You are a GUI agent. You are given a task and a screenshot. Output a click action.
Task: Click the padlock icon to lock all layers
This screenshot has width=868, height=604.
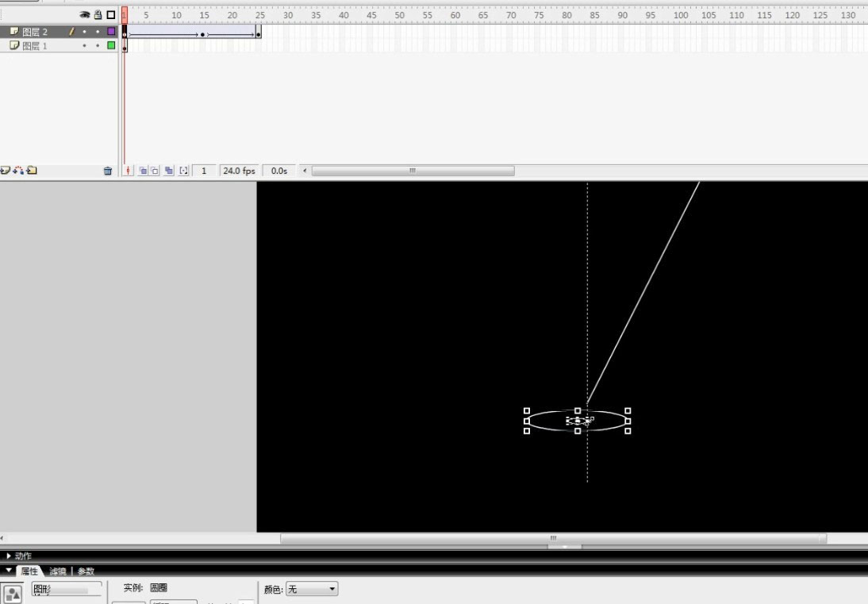click(98, 15)
